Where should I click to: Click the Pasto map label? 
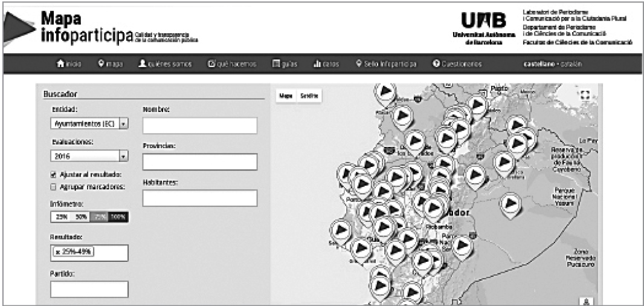pos(500,88)
